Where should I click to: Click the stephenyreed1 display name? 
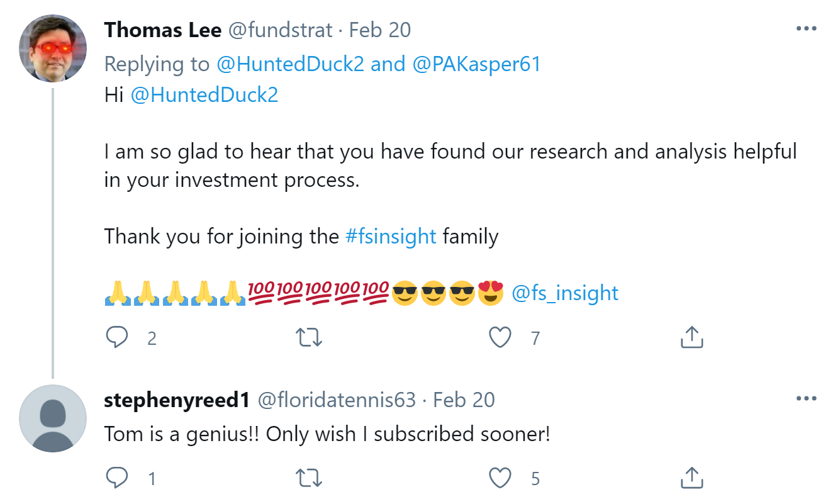click(x=177, y=400)
